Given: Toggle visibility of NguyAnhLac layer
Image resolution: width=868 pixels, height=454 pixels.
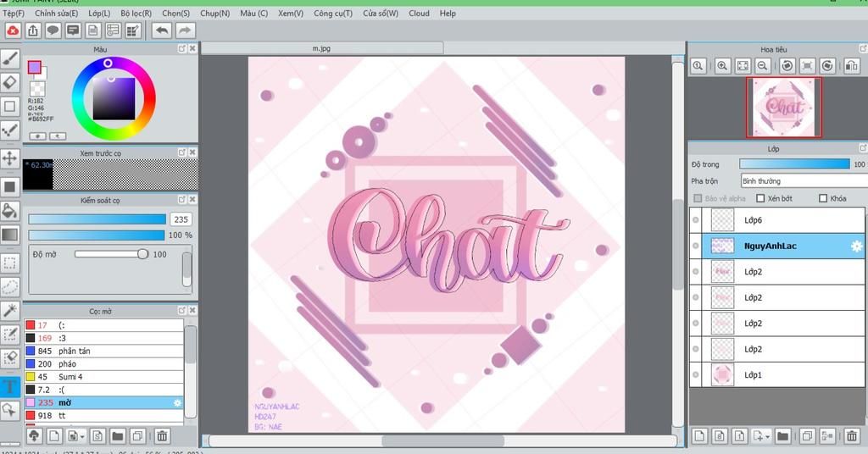Looking at the screenshot, I should pyautogui.click(x=696, y=246).
